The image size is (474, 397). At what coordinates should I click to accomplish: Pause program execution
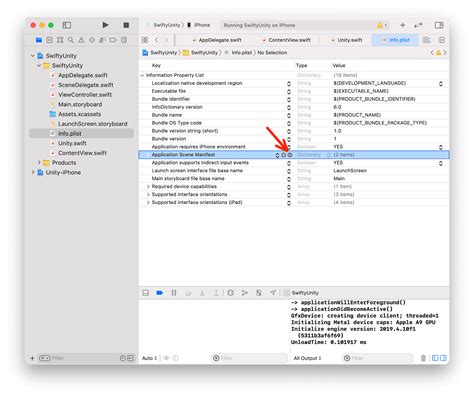pyautogui.click(x=174, y=293)
